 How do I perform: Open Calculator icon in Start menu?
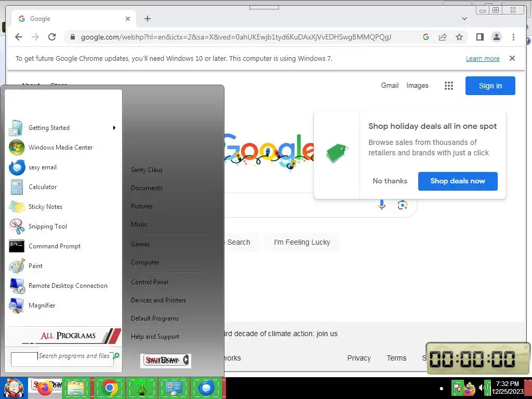click(17, 187)
